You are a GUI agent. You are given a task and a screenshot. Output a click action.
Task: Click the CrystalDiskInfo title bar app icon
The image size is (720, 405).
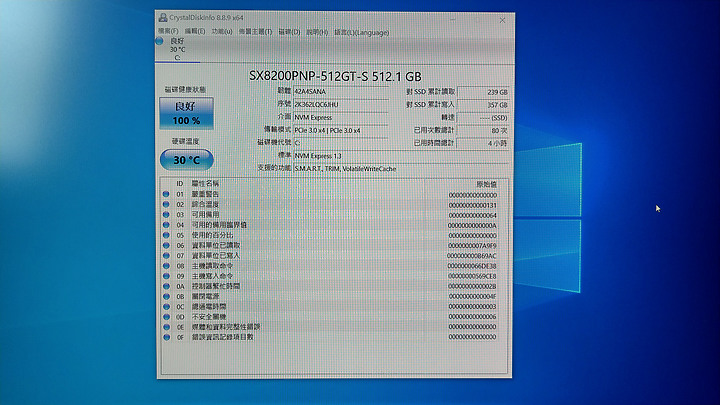pyautogui.click(x=163, y=18)
